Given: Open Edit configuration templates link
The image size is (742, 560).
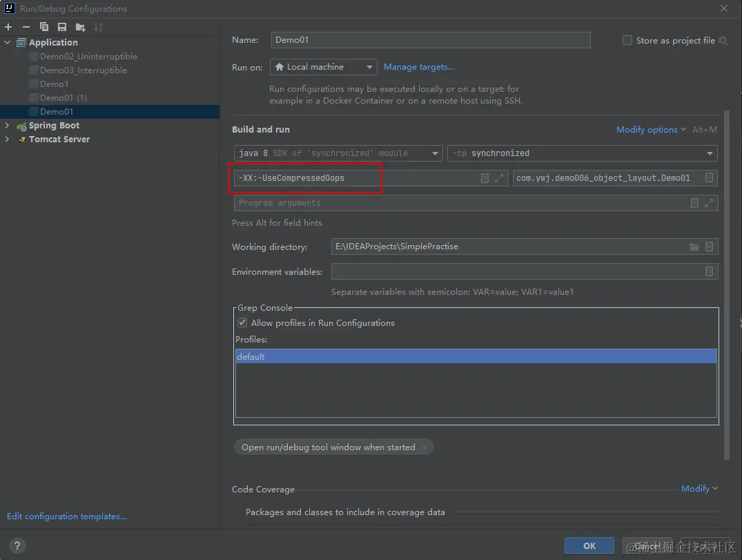Looking at the screenshot, I should click(x=67, y=516).
